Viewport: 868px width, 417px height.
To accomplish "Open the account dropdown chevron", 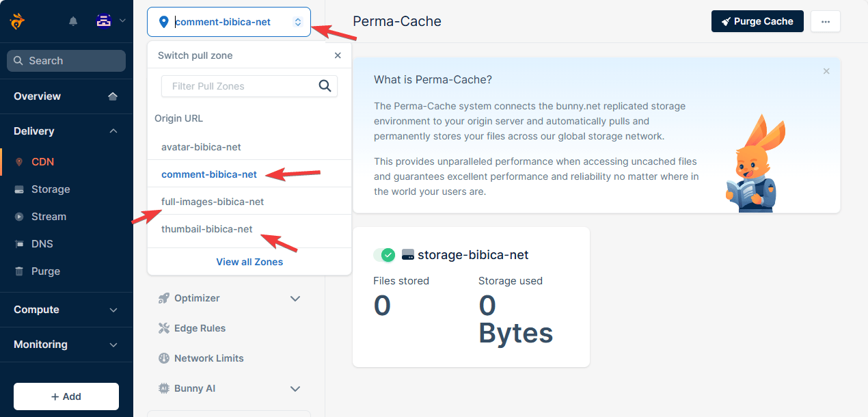I will tap(122, 21).
